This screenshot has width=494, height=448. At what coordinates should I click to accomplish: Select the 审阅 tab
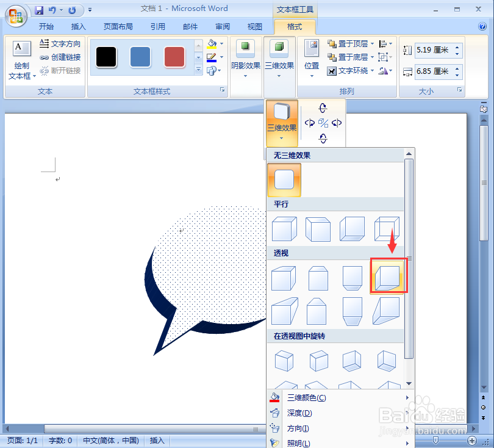click(x=223, y=27)
